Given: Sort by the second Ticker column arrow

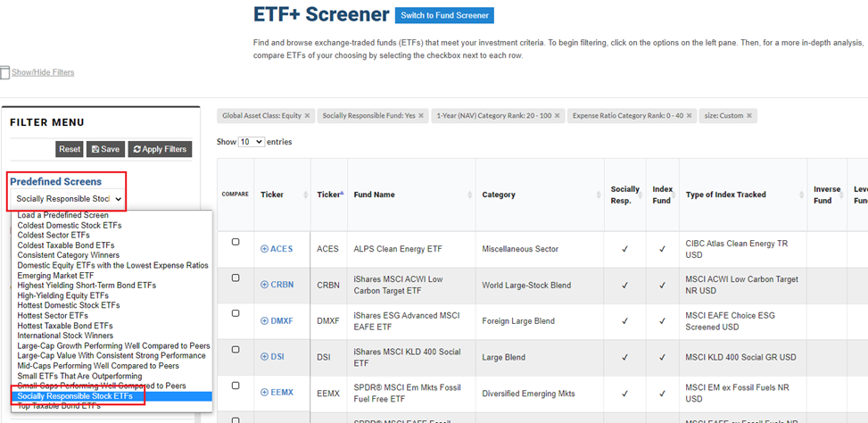Looking at the screenshot, I should pyautogui.click(x=342, y=194).
